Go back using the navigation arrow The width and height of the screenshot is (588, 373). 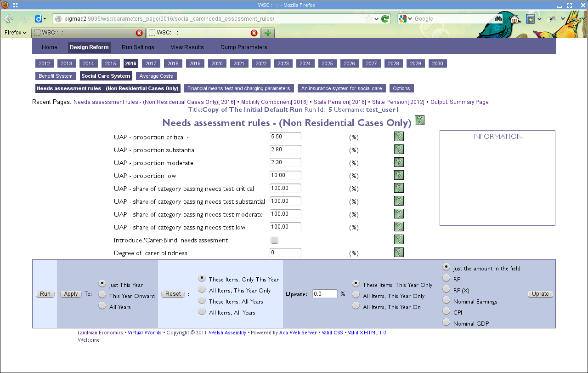8,18
